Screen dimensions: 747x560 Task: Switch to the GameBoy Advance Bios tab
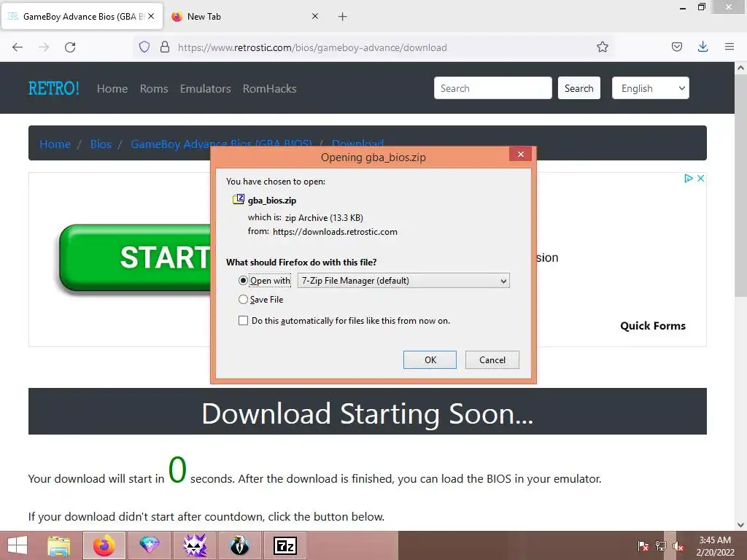pos(82,17)
